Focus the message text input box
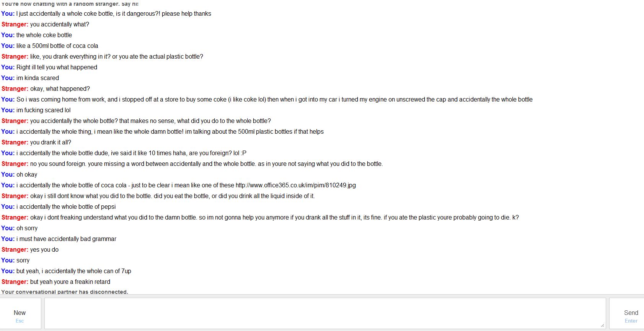Image resolution: width=644 pixels, height=331 pixels. point(325,313)
